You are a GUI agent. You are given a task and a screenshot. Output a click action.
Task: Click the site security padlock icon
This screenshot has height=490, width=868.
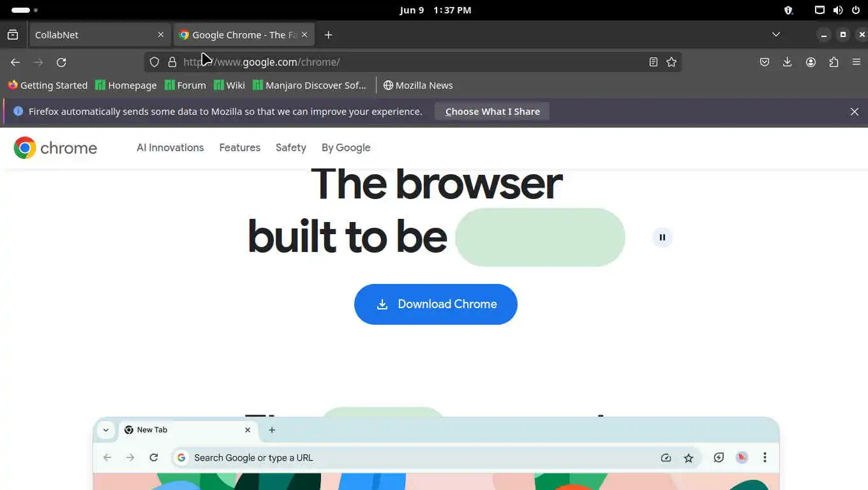(172, 62)
